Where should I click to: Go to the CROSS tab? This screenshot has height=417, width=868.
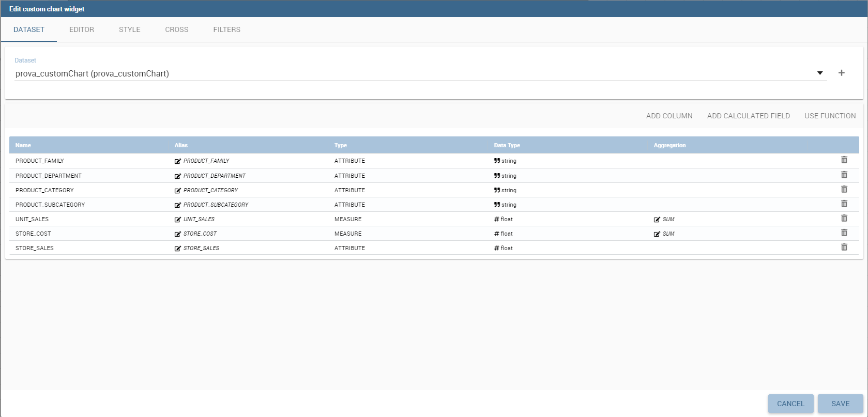coord(177,29)
